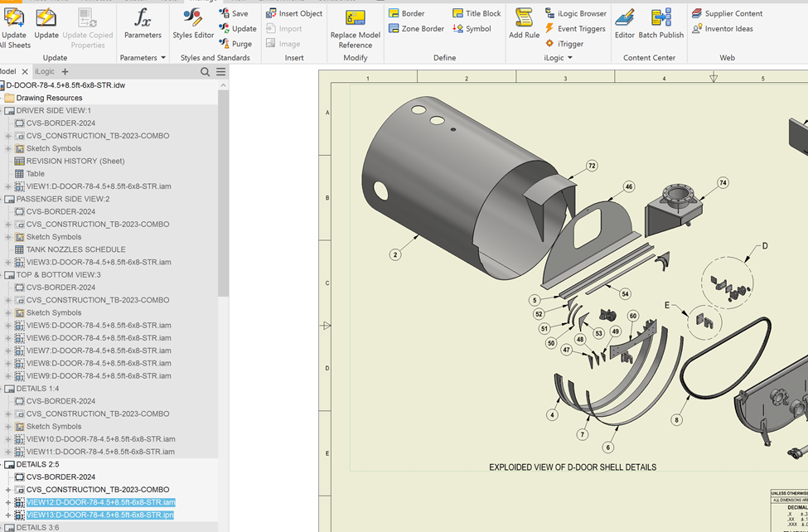Expand the VIEW12 D-DOOR .iam node

[8, 503]
